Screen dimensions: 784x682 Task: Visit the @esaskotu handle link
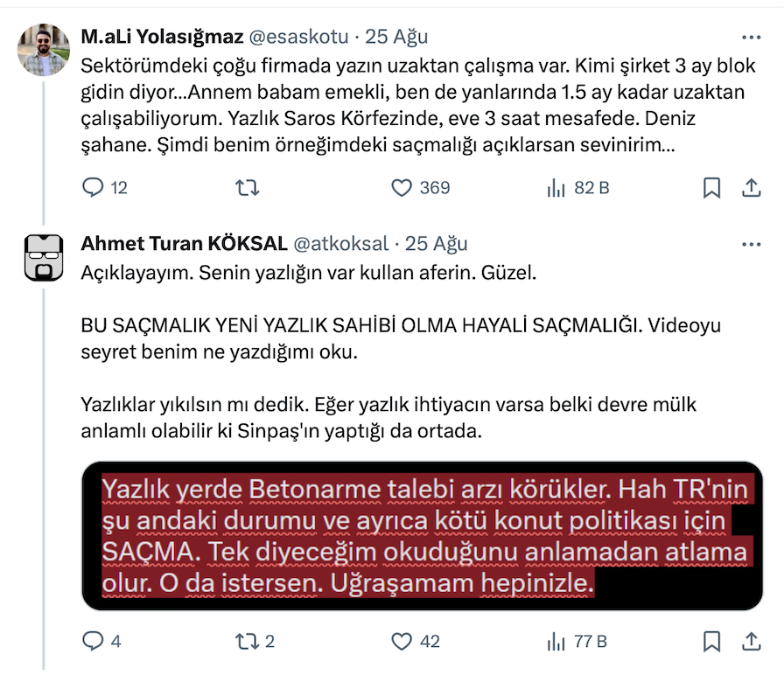click(x=299, y=38)
